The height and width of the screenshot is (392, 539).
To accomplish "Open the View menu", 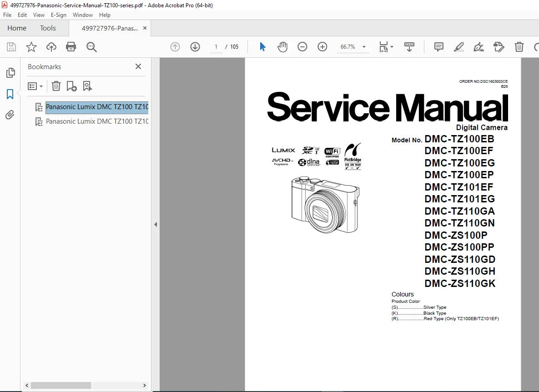I will pyautogui.click(x=39, y=15).
